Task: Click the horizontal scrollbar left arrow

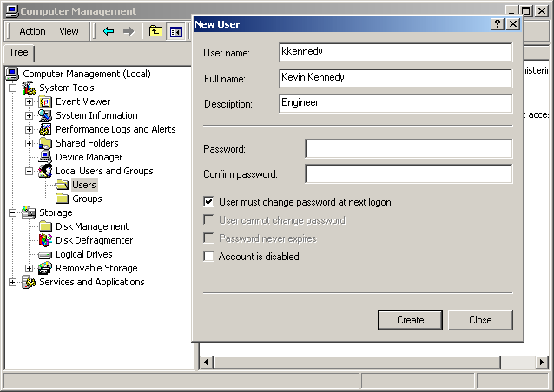Action: tap(207, 361)
